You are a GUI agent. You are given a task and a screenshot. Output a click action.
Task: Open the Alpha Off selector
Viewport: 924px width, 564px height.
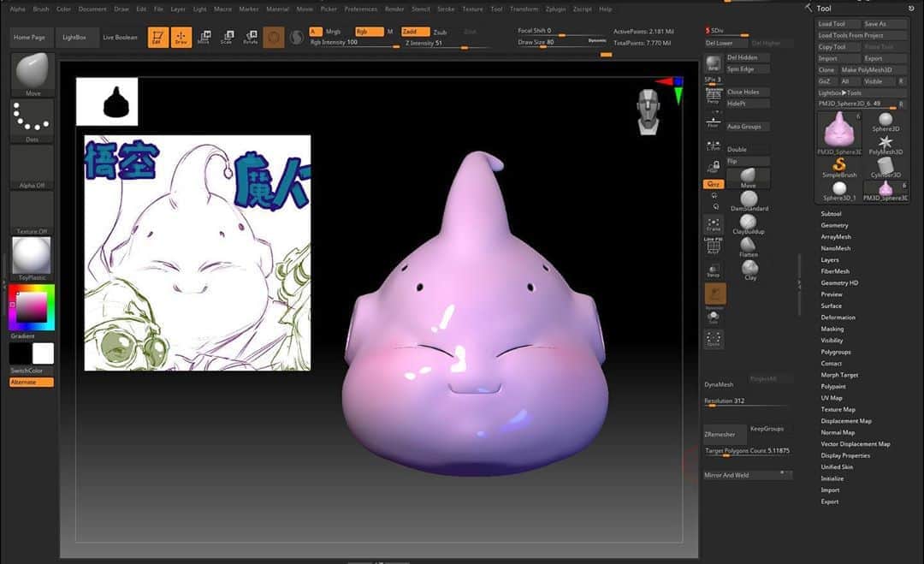32,167
